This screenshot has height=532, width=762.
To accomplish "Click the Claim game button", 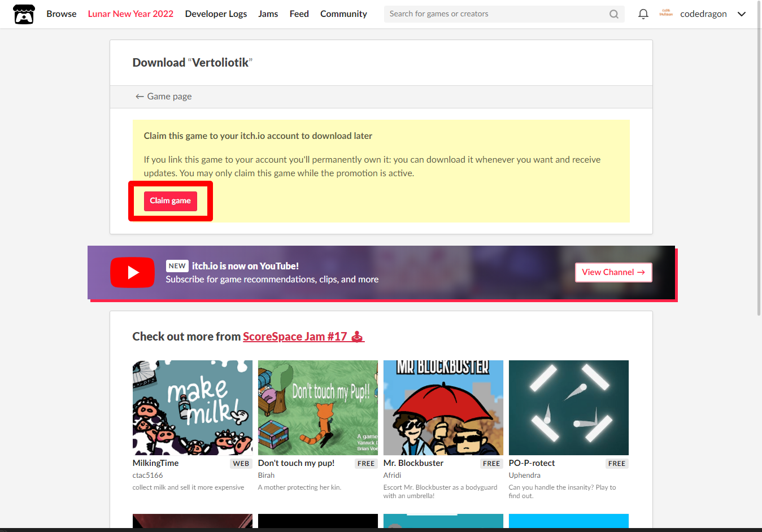I will click(171, 201).
